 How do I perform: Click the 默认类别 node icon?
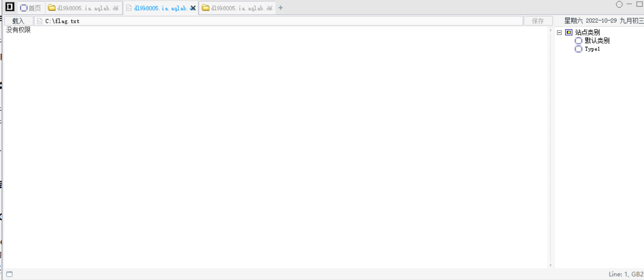click(578, 41)
